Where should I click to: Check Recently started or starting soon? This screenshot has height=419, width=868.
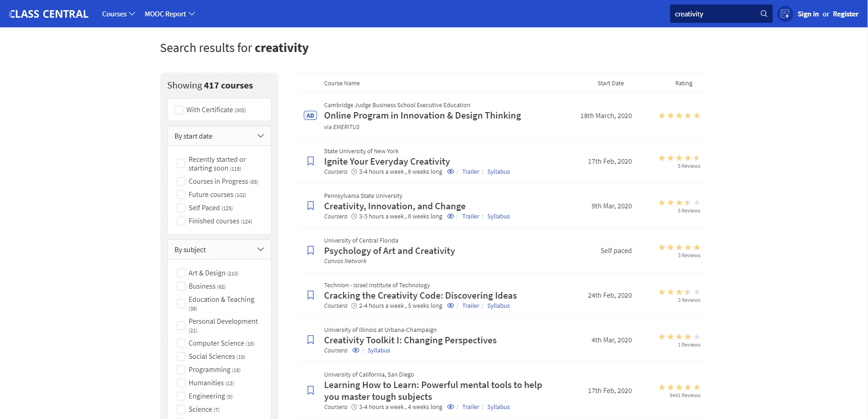pos(181,164)
